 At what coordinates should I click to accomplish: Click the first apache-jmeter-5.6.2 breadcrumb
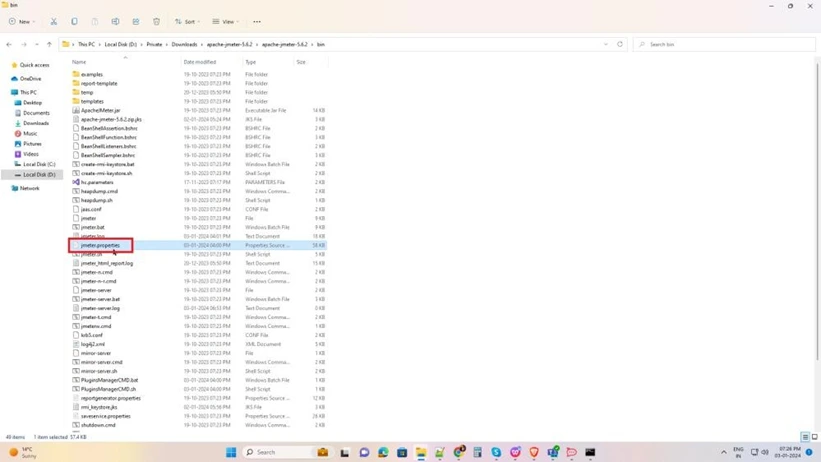pyautogui.click(x=229, y=45)
